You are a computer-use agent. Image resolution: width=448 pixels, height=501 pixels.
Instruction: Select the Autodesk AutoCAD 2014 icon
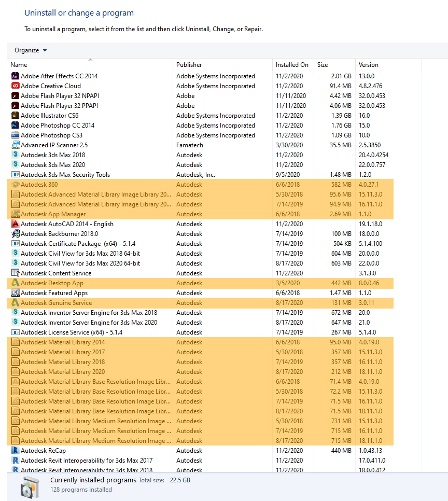tap(15, 224)
